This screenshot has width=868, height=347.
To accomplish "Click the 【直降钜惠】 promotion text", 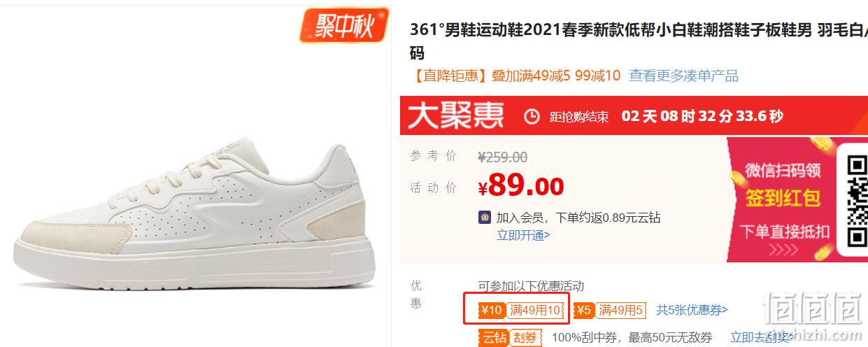I will click(448, 76).
